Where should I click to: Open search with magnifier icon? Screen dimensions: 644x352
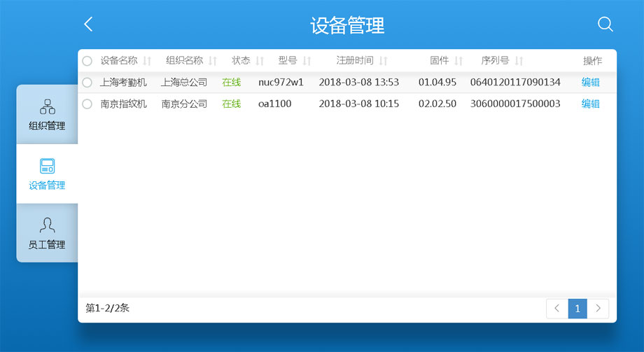coord(605,24)
